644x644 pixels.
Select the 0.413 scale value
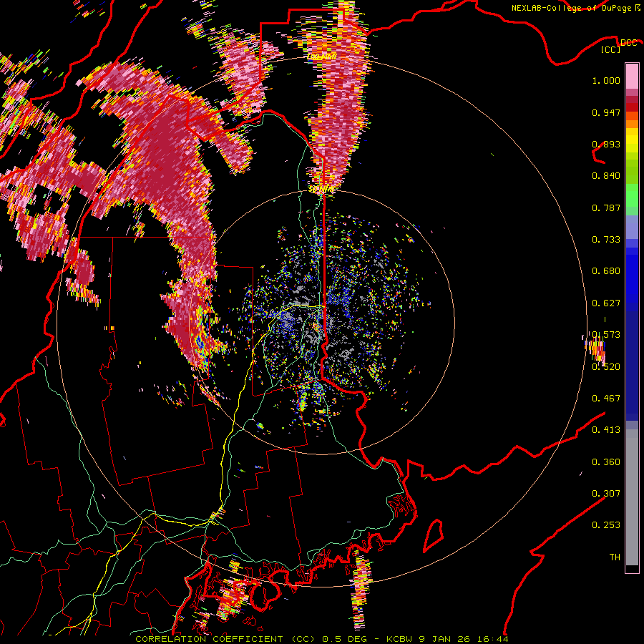(606, 430)
